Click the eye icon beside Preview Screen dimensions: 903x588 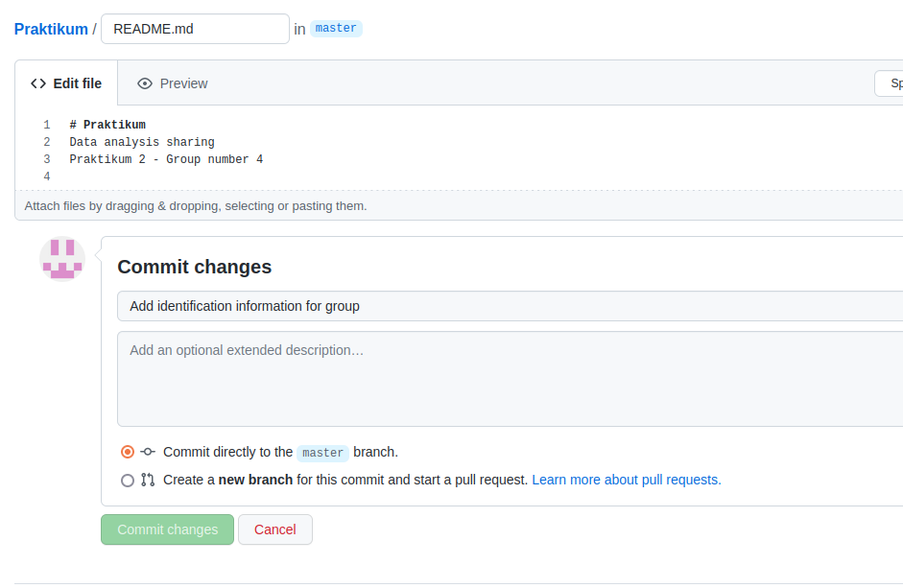(x=145, y=83)
